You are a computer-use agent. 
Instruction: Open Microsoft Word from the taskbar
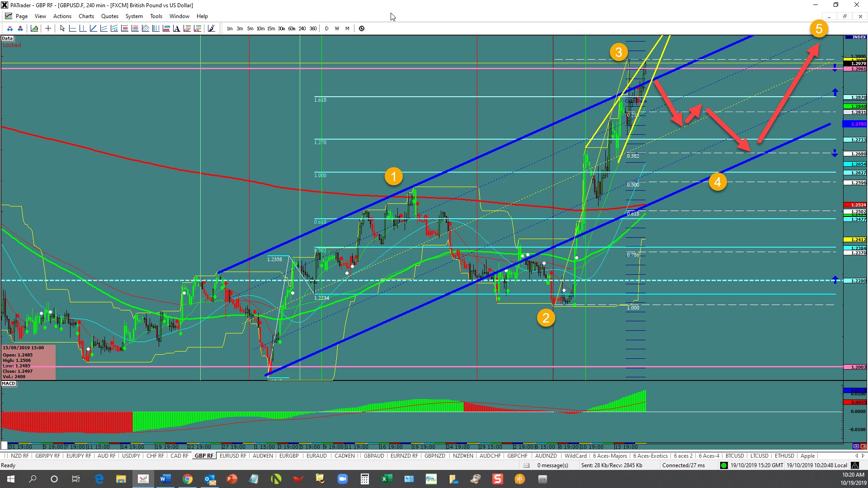165,479
